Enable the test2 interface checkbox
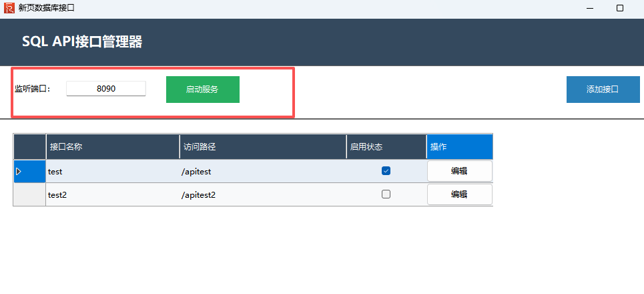The image size is (644, 294). click(x=386, y=194)
